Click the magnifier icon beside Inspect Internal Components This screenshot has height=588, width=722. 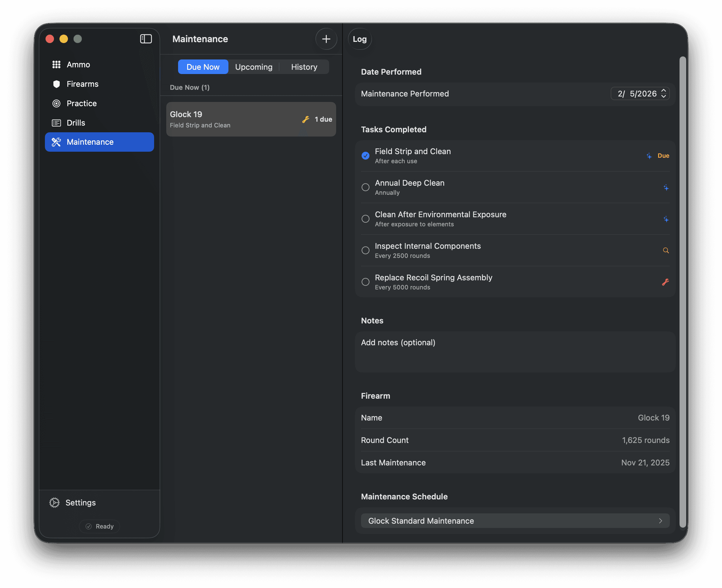coord(666,250)
